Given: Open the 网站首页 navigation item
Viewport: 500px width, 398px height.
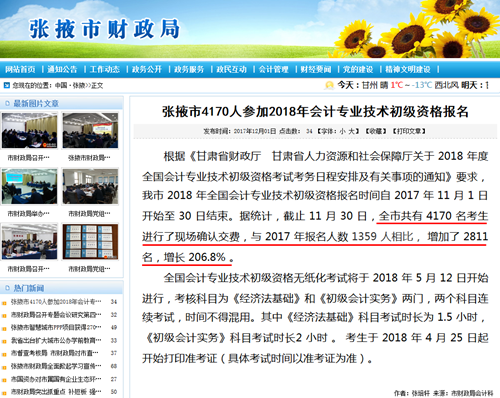Looking at the screenshot, I should (20, 69).
